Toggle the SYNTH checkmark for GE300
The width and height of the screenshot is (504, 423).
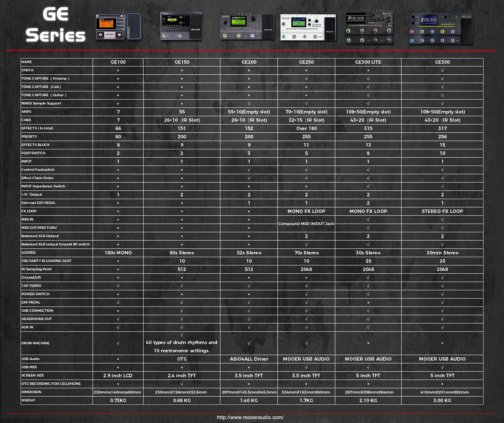pyautogui.click(x=442, y=70)
